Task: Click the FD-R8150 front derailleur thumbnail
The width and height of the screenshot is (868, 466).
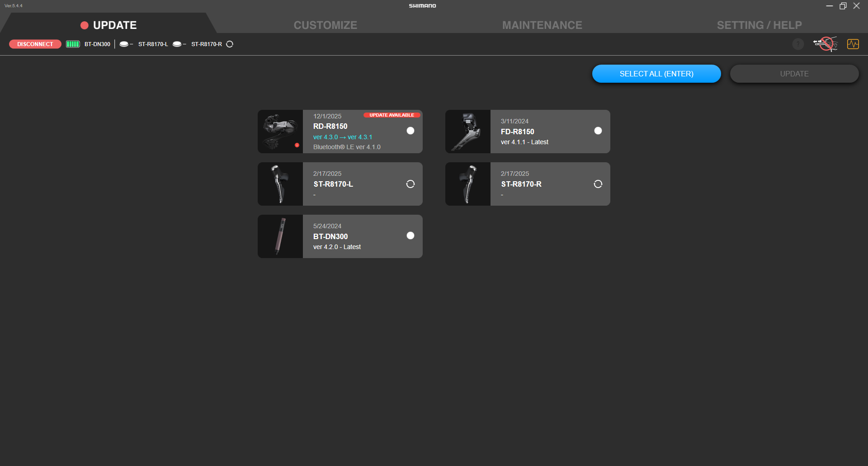Action: 468,132
